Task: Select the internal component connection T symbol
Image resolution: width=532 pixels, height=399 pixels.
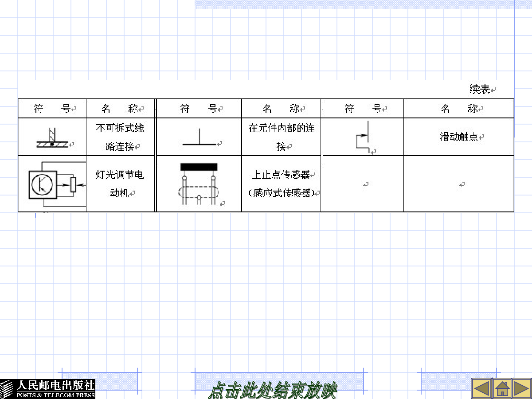Action: click(199, 137)
